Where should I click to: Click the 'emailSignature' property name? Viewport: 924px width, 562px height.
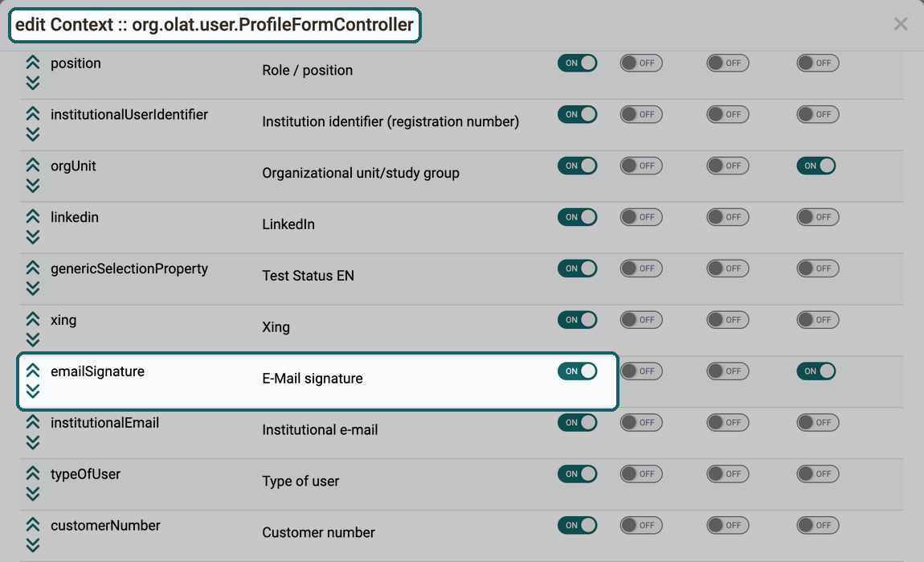point(97,371)
